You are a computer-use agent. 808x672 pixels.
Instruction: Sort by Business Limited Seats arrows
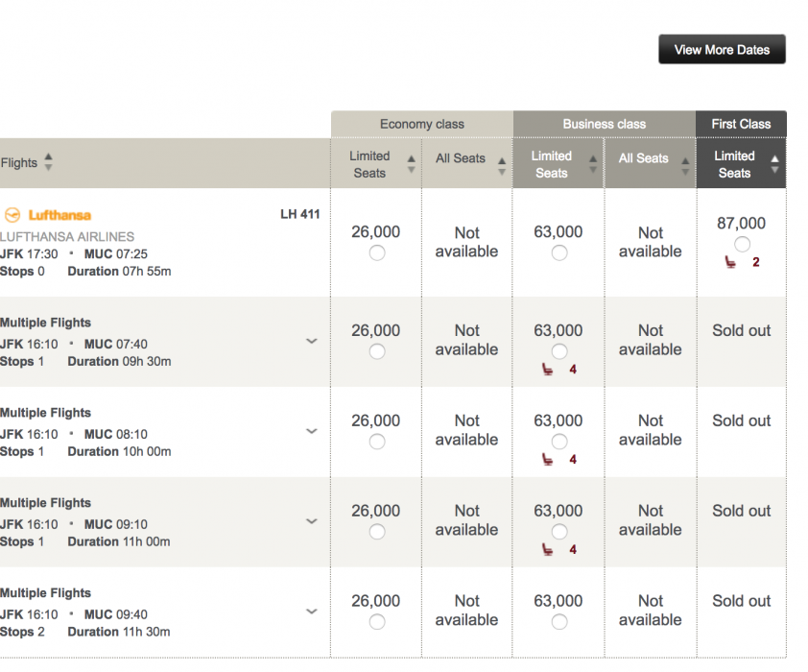tap(594, 164)
